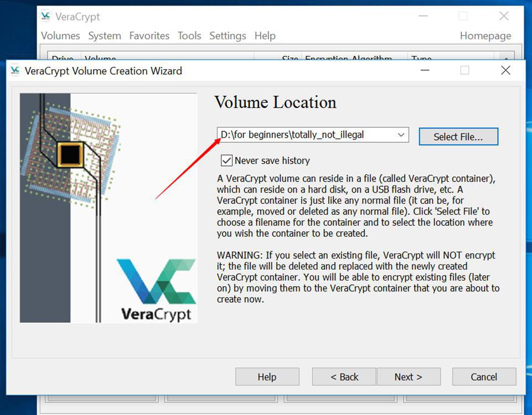Open the Favorites menu

click(x=149, y=35)
